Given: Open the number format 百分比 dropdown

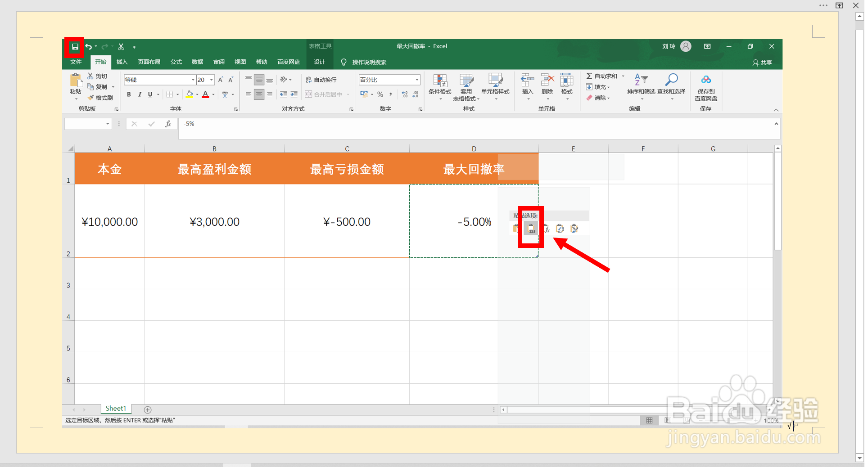Looking at the screenshot, I should tap(417, 80).
